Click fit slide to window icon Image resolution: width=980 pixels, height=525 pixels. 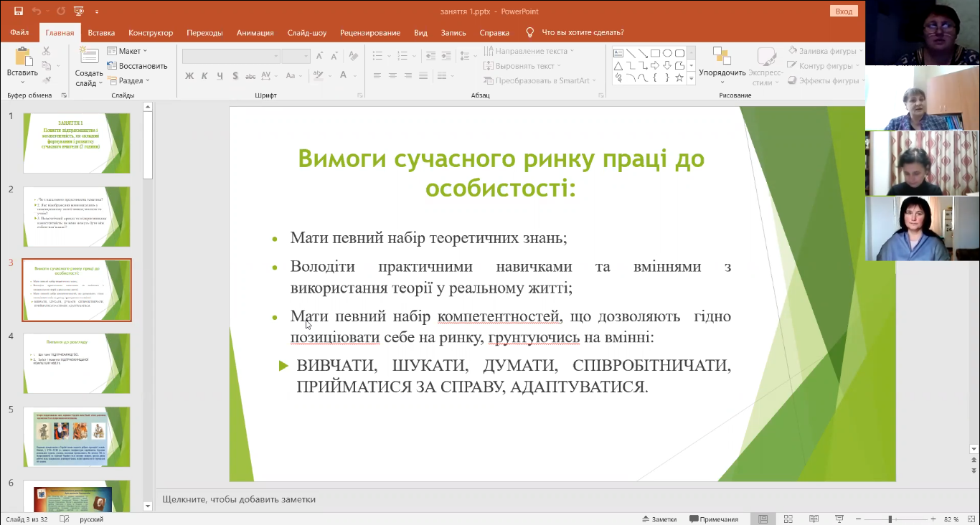973,519
